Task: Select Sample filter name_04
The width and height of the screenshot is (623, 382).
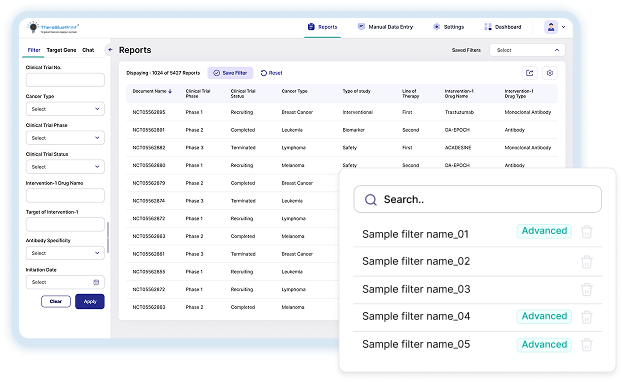Action: pyautogui.click(x=416, y=316)
